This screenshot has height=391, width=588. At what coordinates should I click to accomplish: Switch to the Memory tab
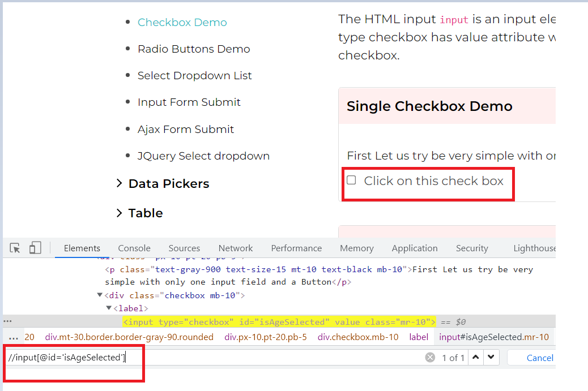click(x=357, y=248)
